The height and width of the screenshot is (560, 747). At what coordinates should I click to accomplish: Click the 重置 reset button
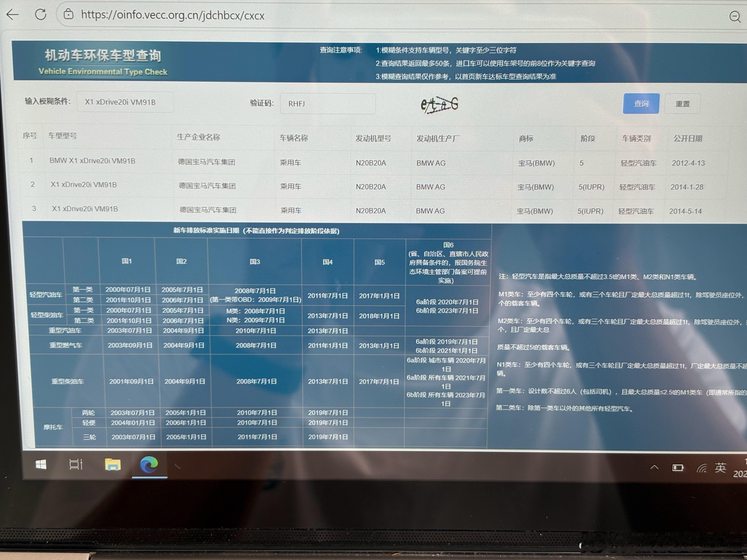pyautogui.click(x=682, y=104)
